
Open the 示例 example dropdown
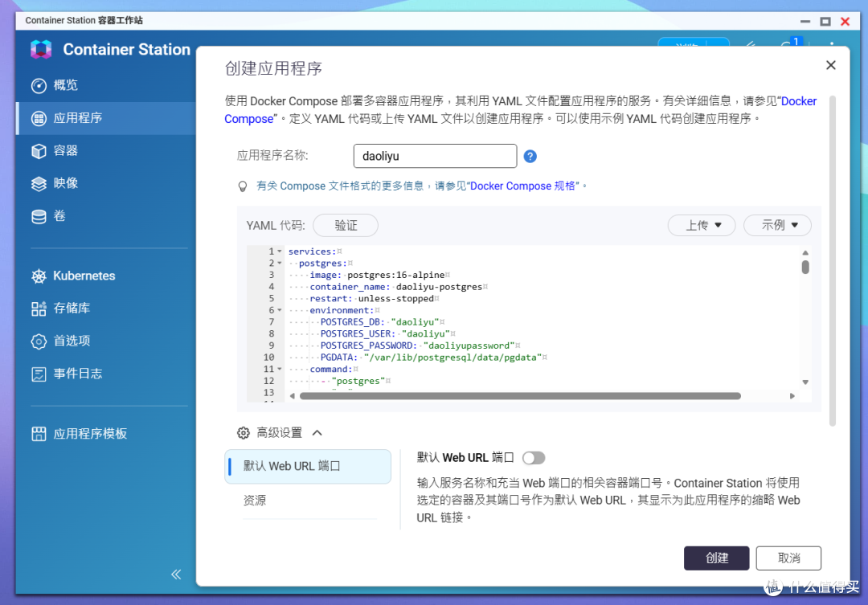(x=777, y=225)
